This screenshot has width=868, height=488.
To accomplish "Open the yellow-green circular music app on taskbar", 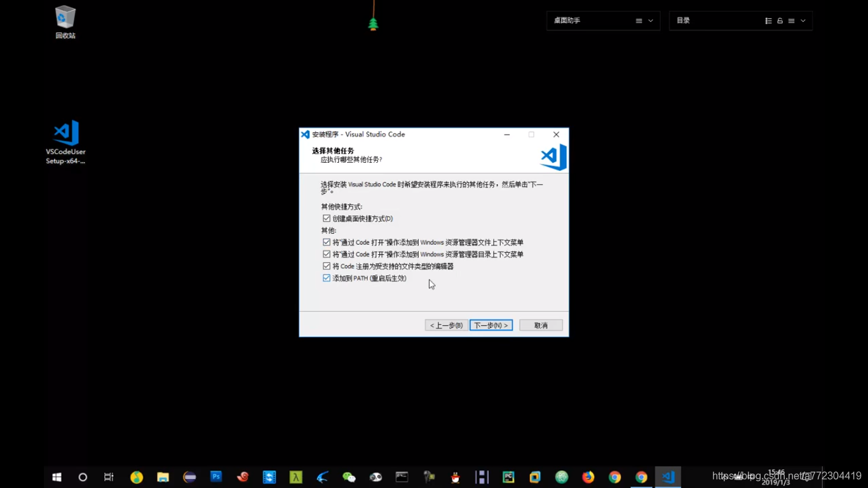I will point(137,477).
